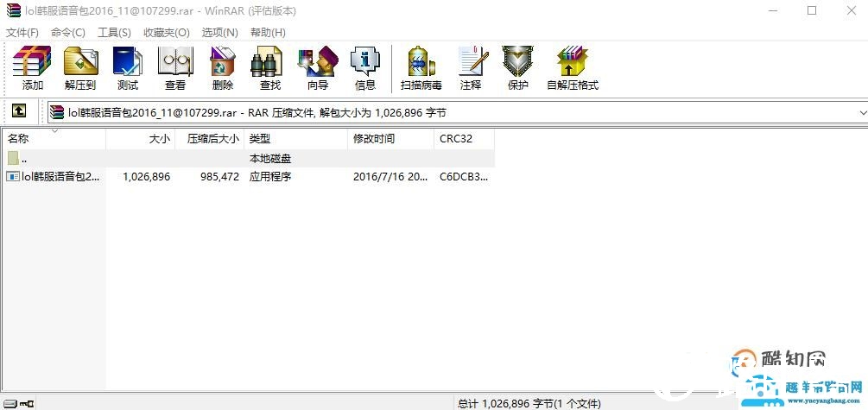This screenshot has height=410, width=868.
Task: Click the C6DCB3... CRC32 cell
Action: (x=464, y=177)
